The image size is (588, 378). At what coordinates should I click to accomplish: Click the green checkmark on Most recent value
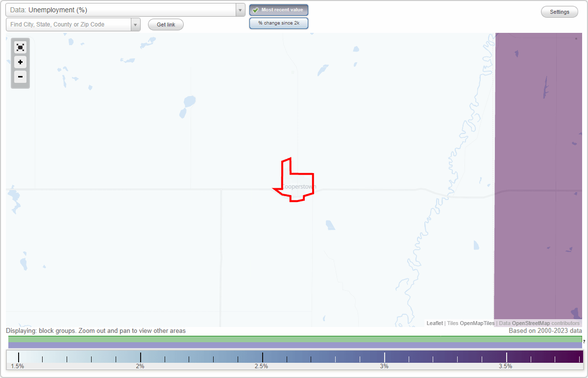tap(256, 10)
